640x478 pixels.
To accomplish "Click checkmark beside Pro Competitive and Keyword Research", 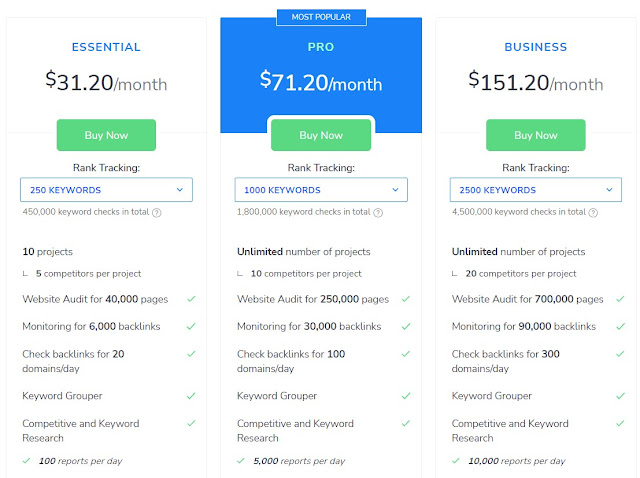I will pos(406,423).
